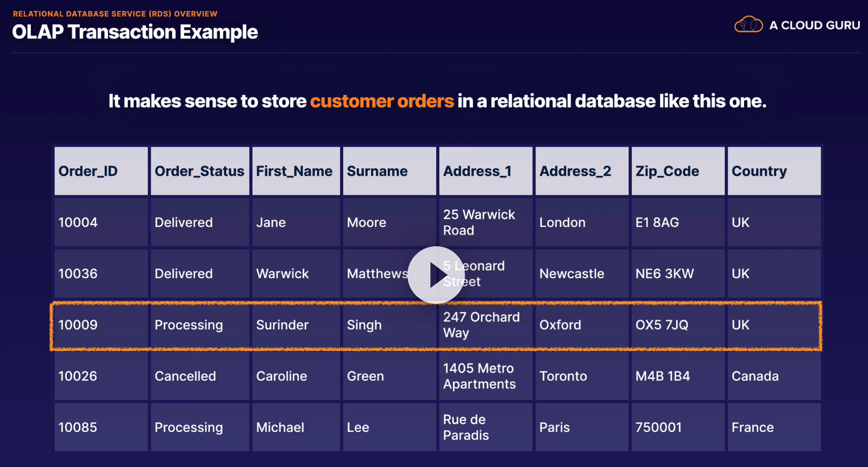Click the orange customer orders text
The image size is (868, 467).
click(x=382, y=101)
